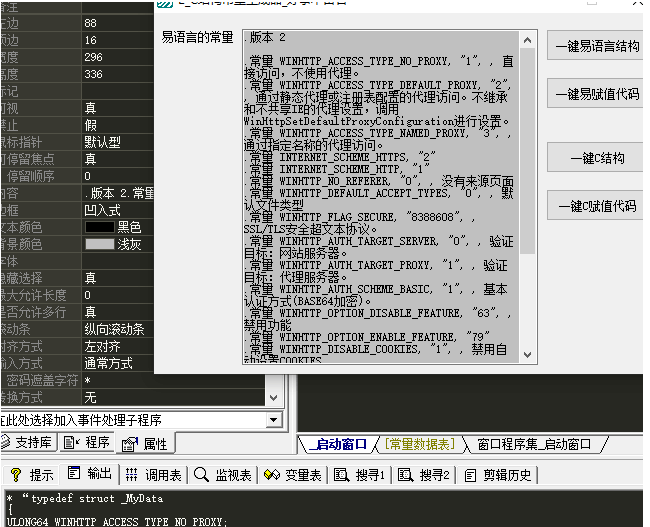Screen dimensions: 650x527
Task: Switch to the 程序 program tab
Action: (89, 443)
